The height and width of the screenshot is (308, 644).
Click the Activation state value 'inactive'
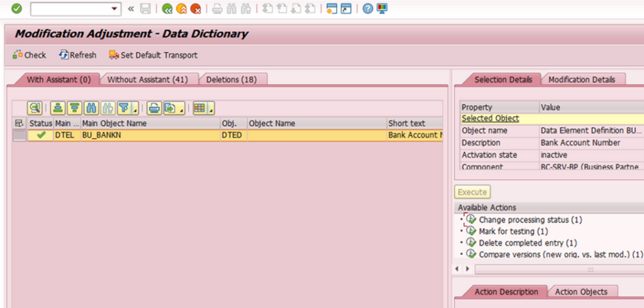coord(554,155)
